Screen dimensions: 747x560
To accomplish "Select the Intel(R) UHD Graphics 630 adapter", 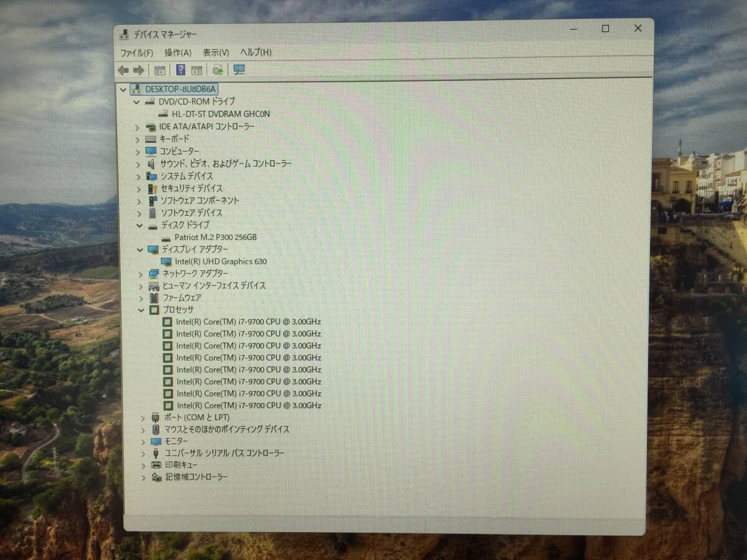I will tap(221, 261).
